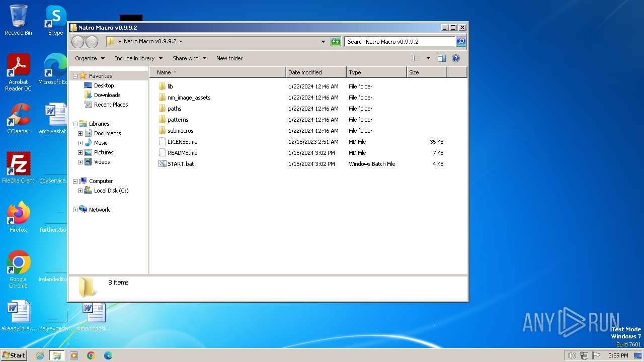Click the Forward navigation arrow
Viewport: 644px width, 362px height.
92,42
